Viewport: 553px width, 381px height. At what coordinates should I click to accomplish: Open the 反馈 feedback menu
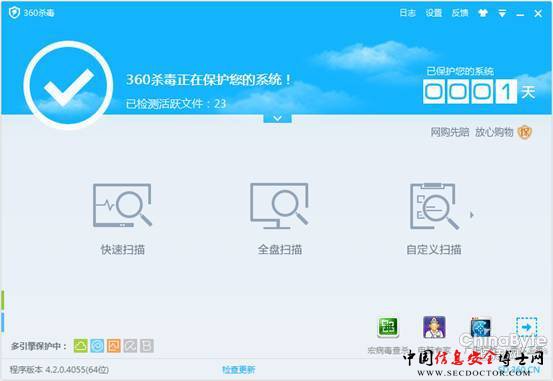click(x=460, y=13)
